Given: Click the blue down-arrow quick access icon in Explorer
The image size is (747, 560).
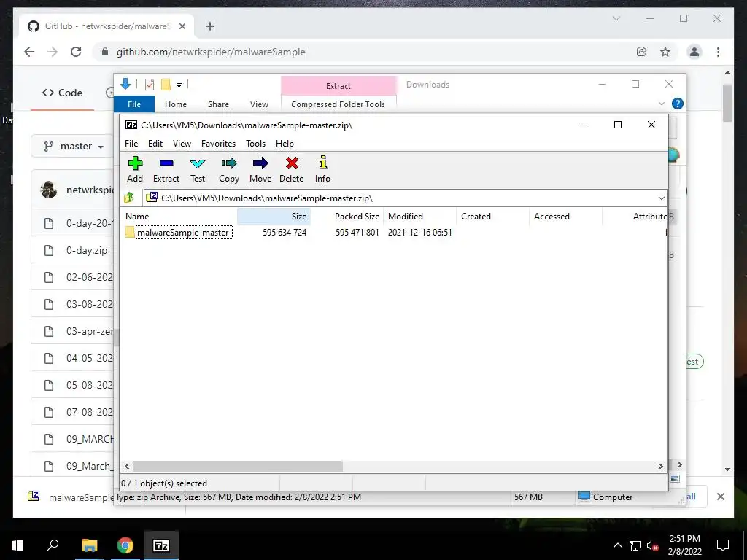Looking at the screenshot, I should (x=125, y=85).
